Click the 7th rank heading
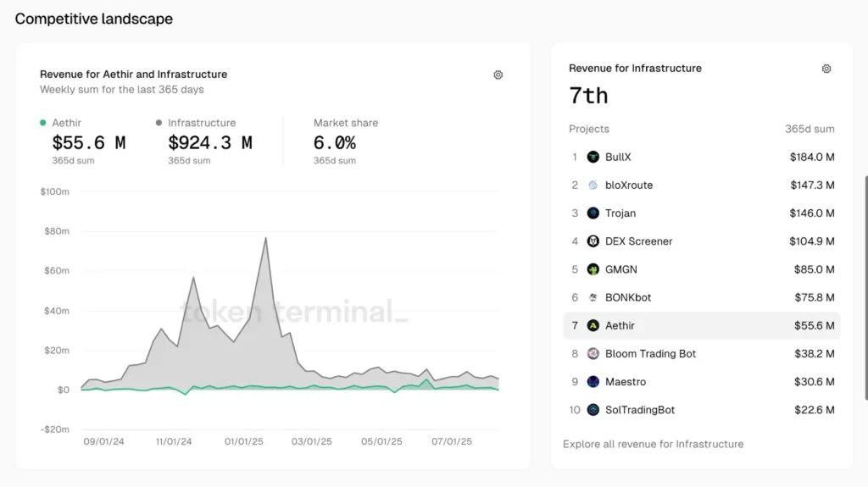The width and height of the screenshot is (868, 487). 588,96
